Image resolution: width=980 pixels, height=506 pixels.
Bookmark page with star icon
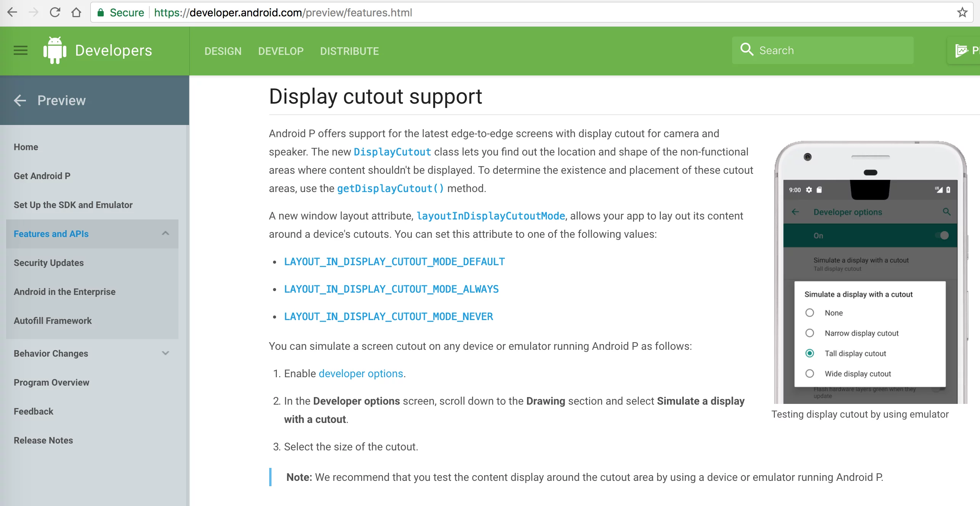(x=962, y=13)
